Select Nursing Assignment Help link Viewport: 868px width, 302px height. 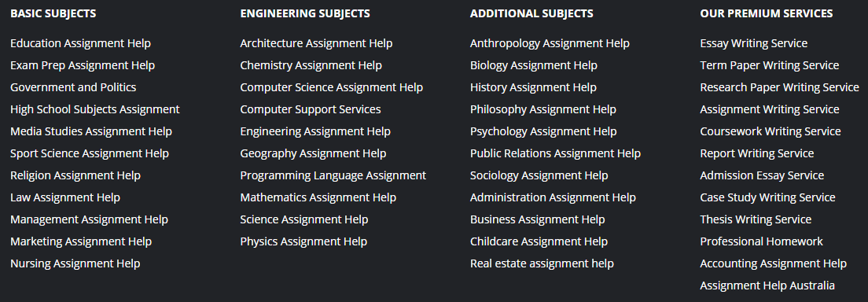(x=75, y=263)
